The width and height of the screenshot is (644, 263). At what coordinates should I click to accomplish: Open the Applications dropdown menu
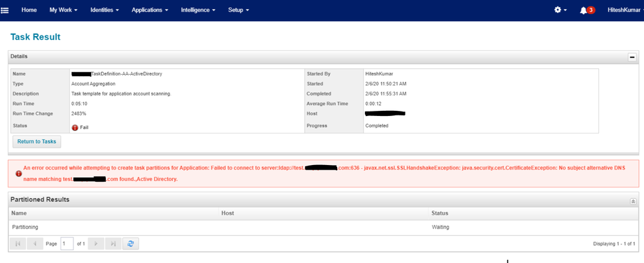point(150,10)
